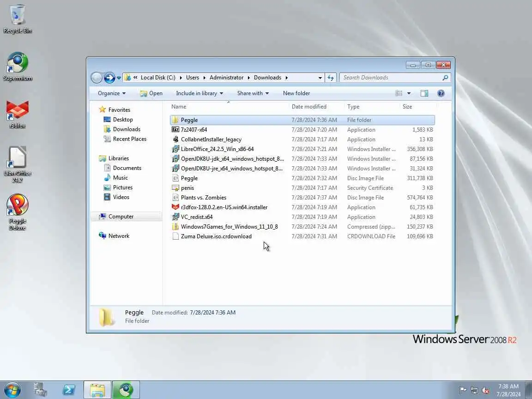This screenshot has height=399, width=532.
Task: Open the Start menu orb
Action: 12,390
